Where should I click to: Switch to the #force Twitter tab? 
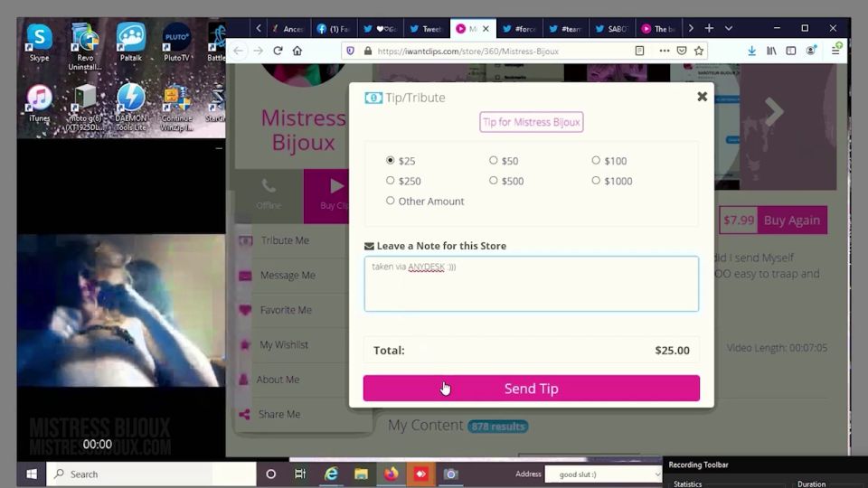pos(519,29)
